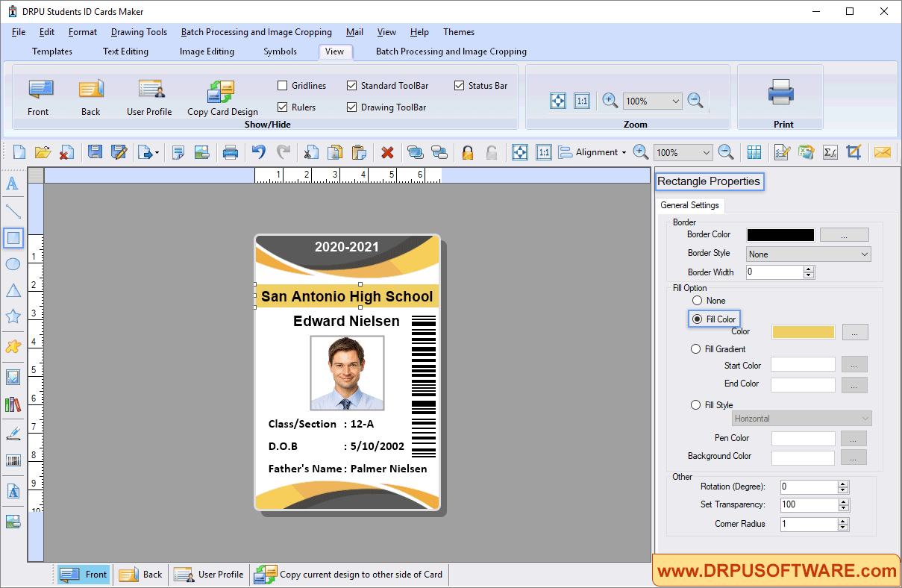Select the Fill Color radio button
Screen dimensions: 902x588
697,319
